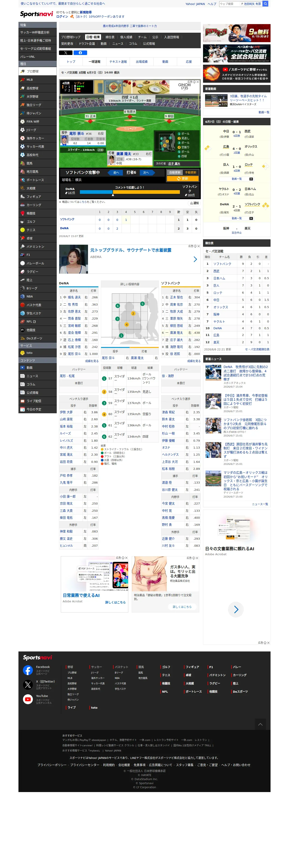The height and width of the screenshot is (868, 289).
Task: Open 大学野球 sidebar section
Action: tap(37, 97)
